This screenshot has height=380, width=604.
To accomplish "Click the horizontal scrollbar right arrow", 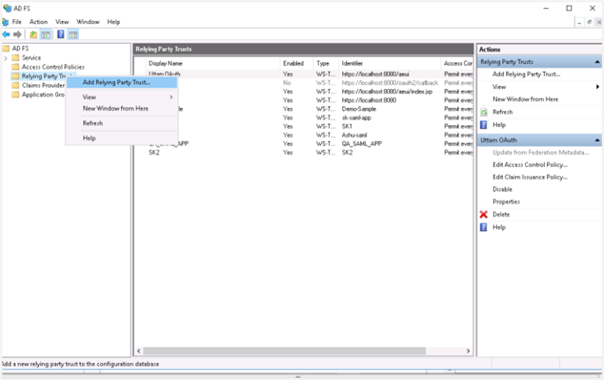I will pyautogui.click(x=468, y=351).
